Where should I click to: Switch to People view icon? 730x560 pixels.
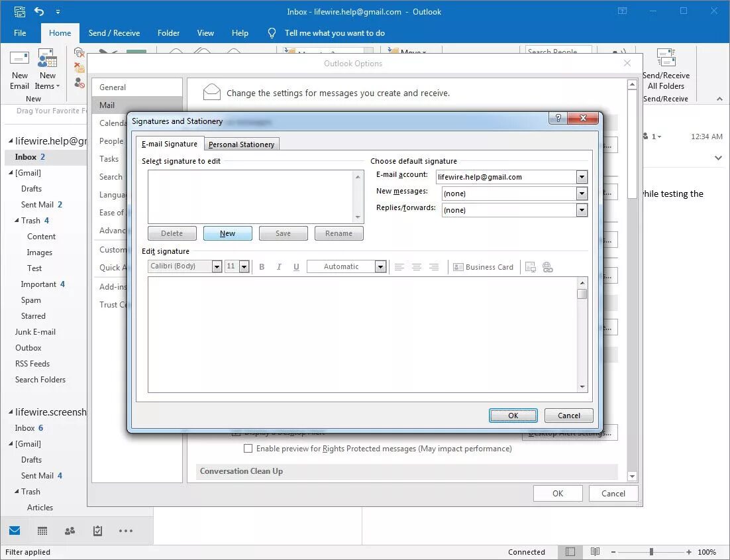(70, 531)
